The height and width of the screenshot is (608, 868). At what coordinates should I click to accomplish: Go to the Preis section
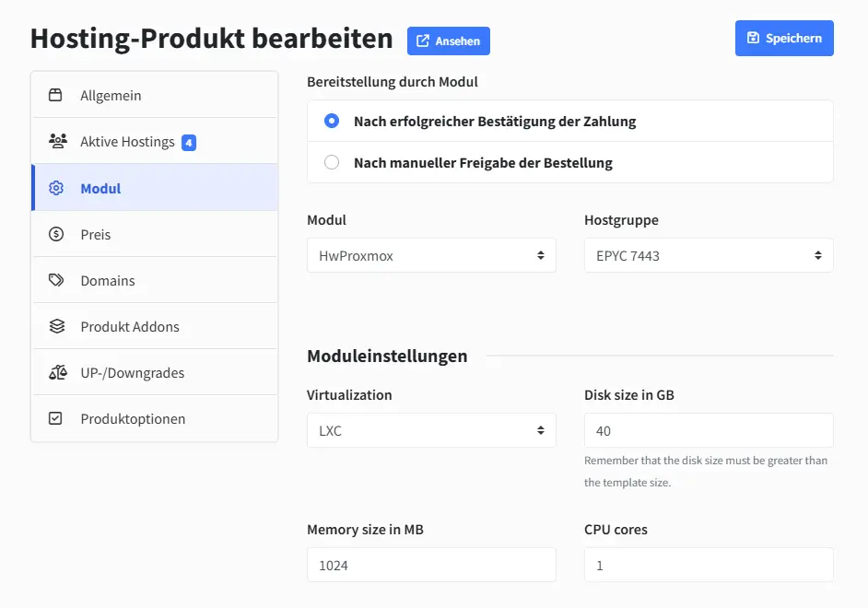[x=155, y=234]
